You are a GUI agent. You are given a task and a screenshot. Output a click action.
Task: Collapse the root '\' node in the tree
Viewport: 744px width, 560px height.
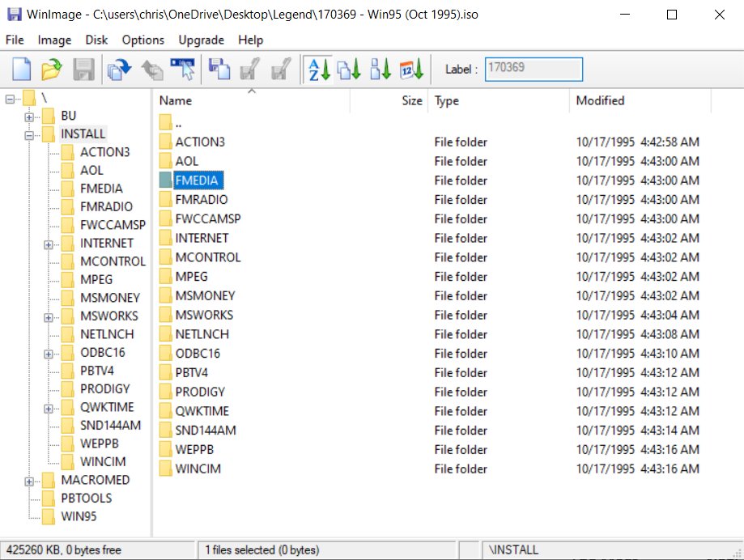pyautogui.click(x=10, y=99)
